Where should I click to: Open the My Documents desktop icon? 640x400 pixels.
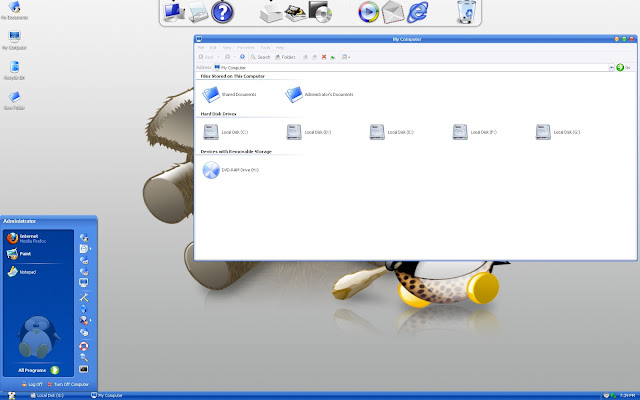[x=14, y=10]
